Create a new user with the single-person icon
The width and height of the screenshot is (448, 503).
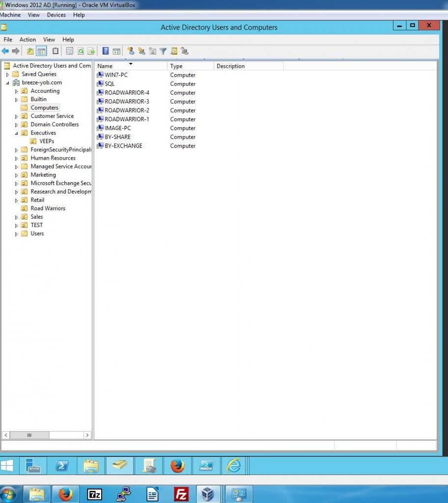point(131,51)
